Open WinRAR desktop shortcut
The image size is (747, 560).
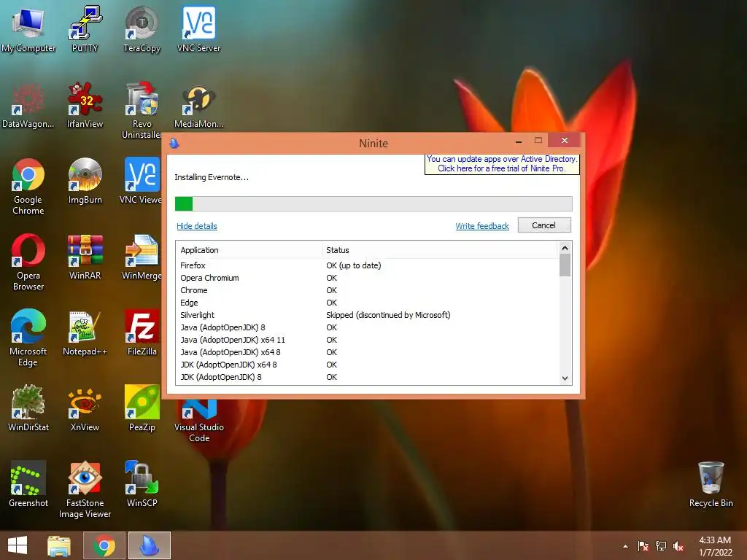tap(85, 257)
